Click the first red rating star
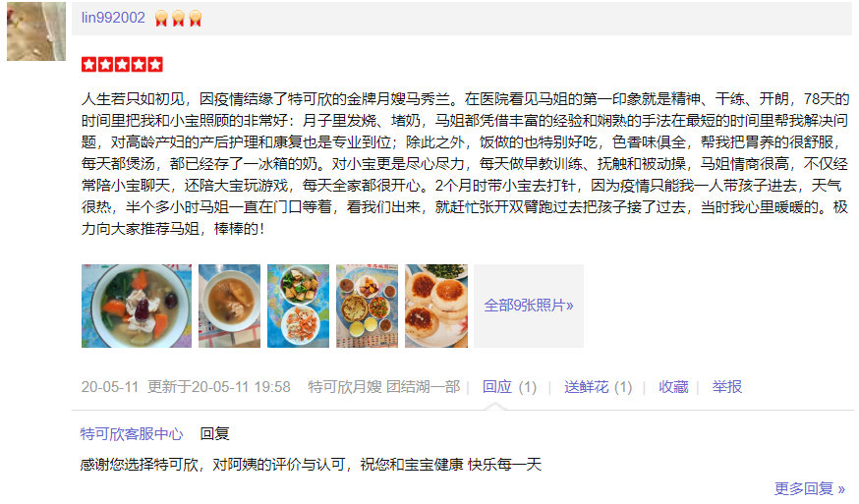 click(x=89, y=65)
